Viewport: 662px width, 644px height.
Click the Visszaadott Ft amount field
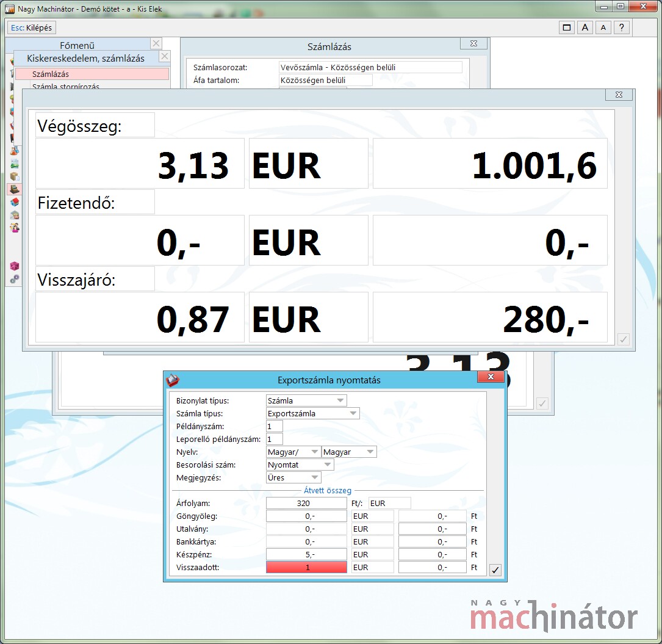pyautogui.click(x=433, y=567)
